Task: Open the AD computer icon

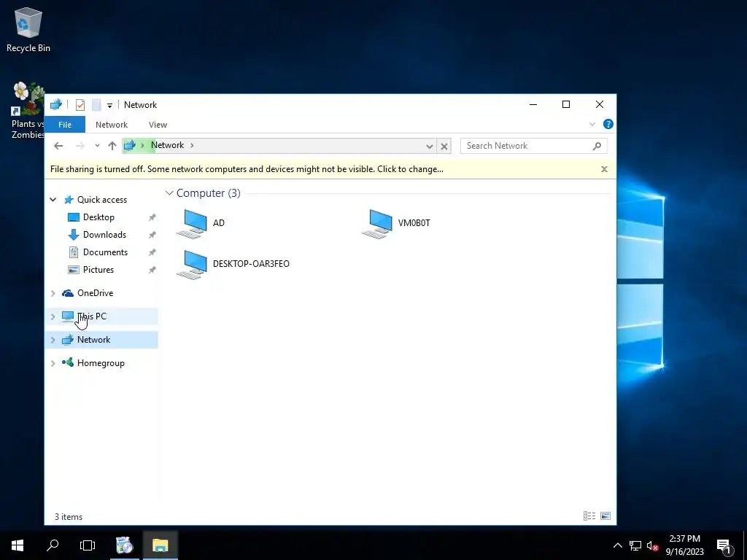Action: click(192, 223)
